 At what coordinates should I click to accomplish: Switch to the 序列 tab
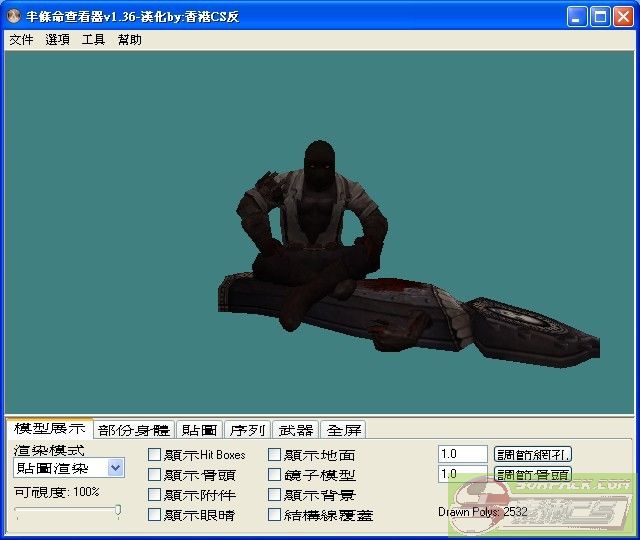(x=247, y=430)
